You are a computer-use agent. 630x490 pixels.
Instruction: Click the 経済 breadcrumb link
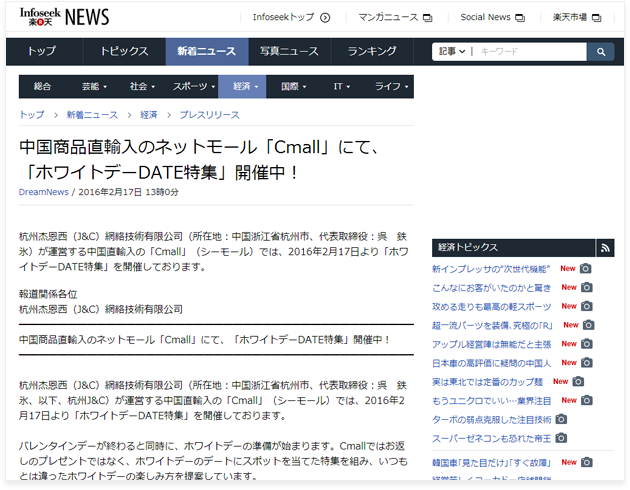pyautogui.click(x=149, y=115)
